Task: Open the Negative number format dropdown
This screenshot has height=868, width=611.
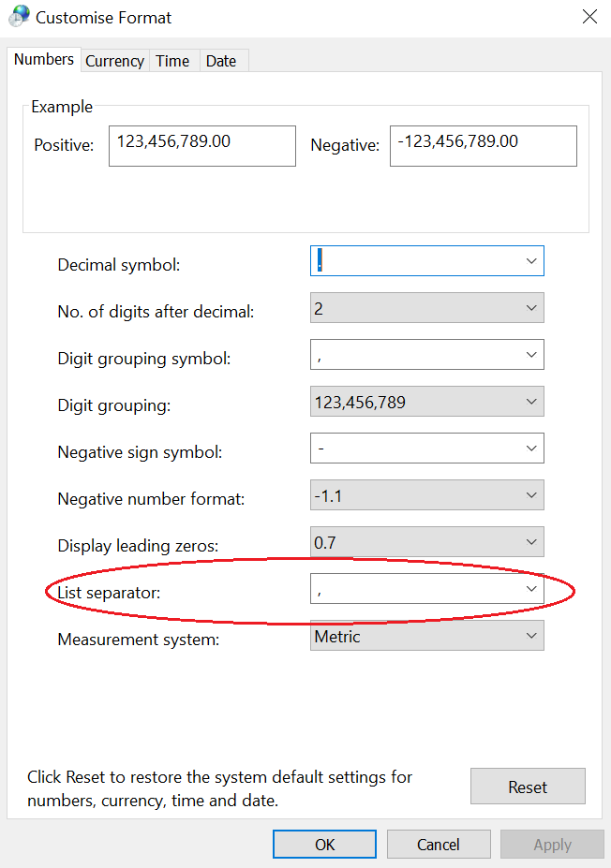Action: [x=427, y=495]
